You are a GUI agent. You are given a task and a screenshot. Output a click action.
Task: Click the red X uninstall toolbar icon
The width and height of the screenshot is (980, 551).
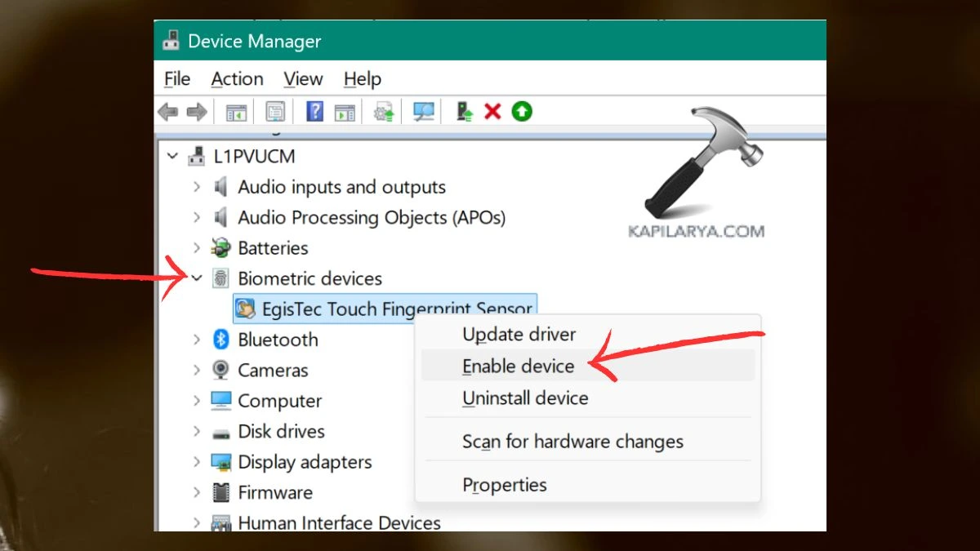pos(492,112)
